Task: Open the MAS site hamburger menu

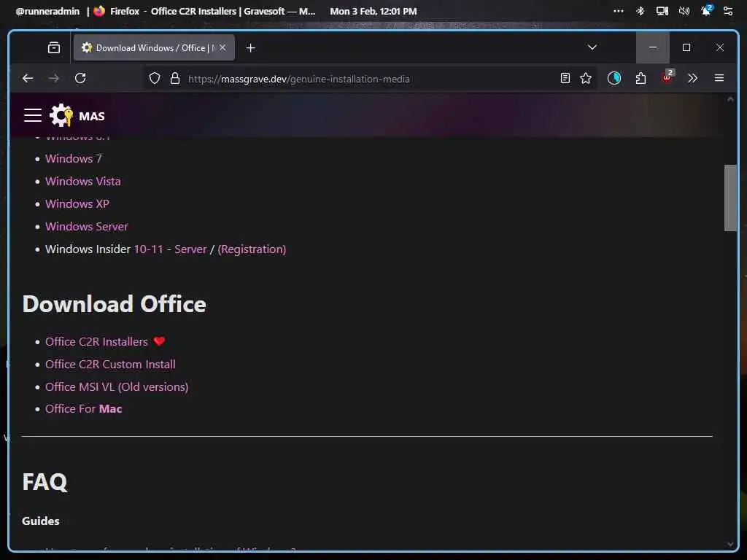Action: 33,116
